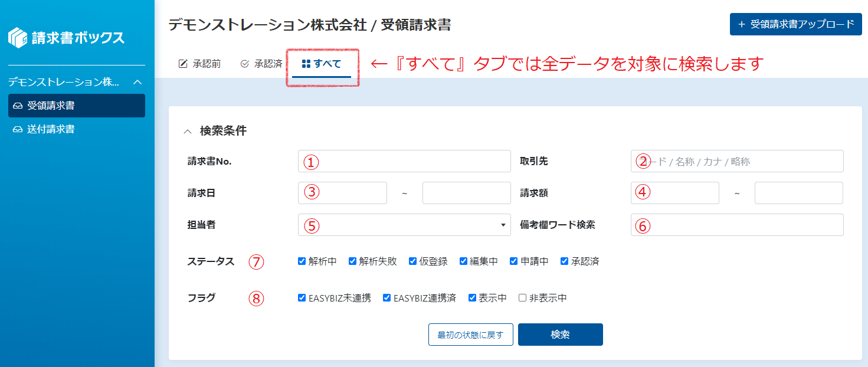The height and width of the screenshot is (367, 868).
Task: Uncheck the EASYBIZ未連携 flag checkbox
Action: click(x=302, y=298)
